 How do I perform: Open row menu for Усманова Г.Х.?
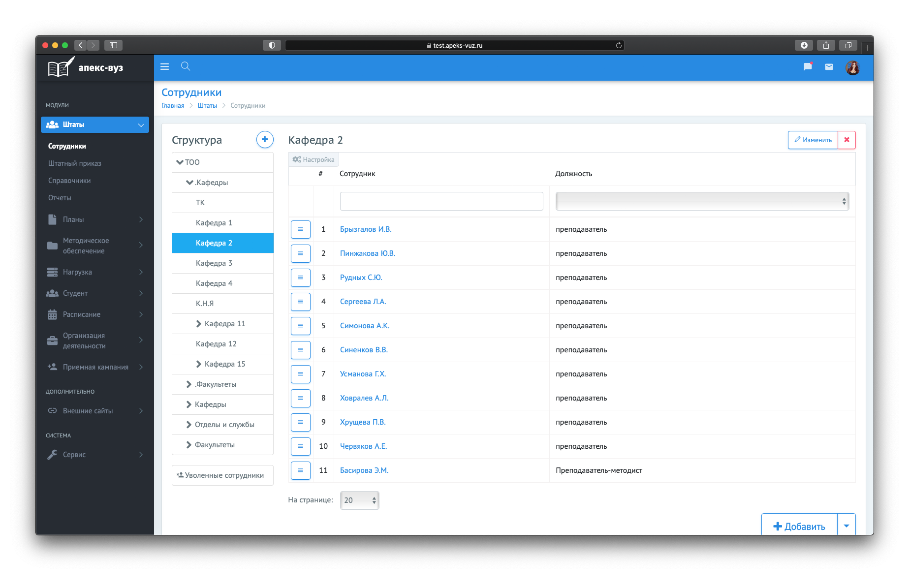point(300,374)
